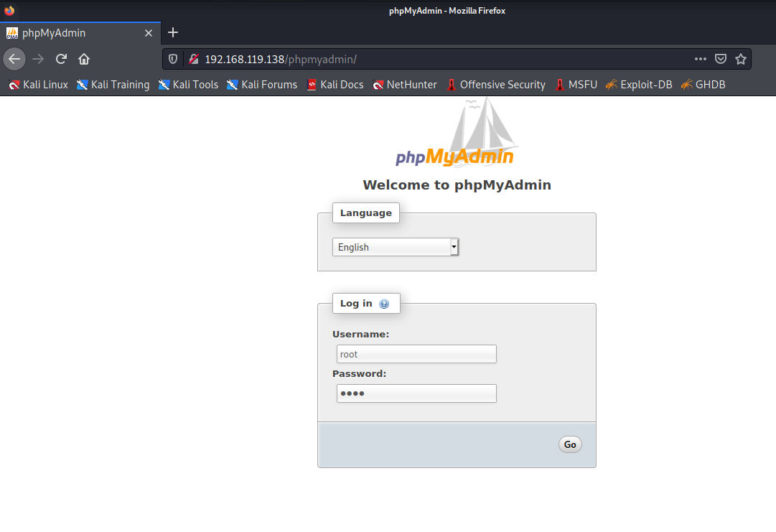Click the Firefox back arrow button
The height and width of the screenshot is (532, 776).
point(14,60)
